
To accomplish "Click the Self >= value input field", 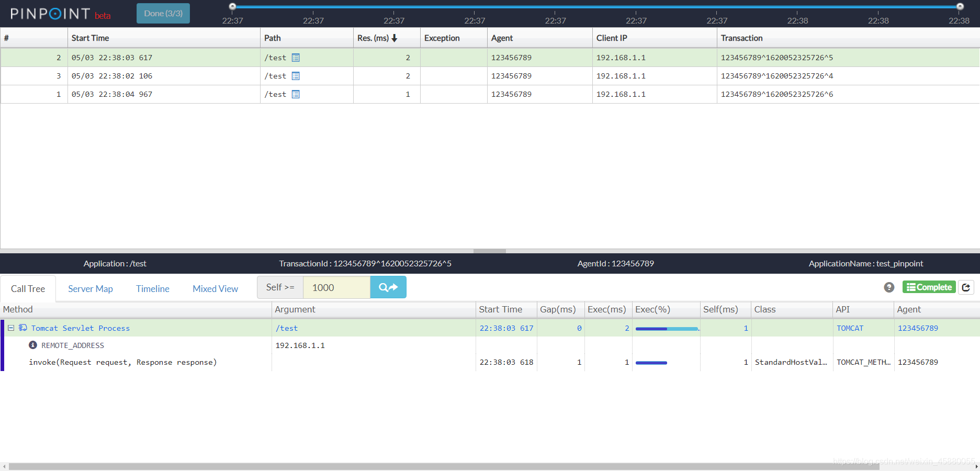I will [336, 287].
